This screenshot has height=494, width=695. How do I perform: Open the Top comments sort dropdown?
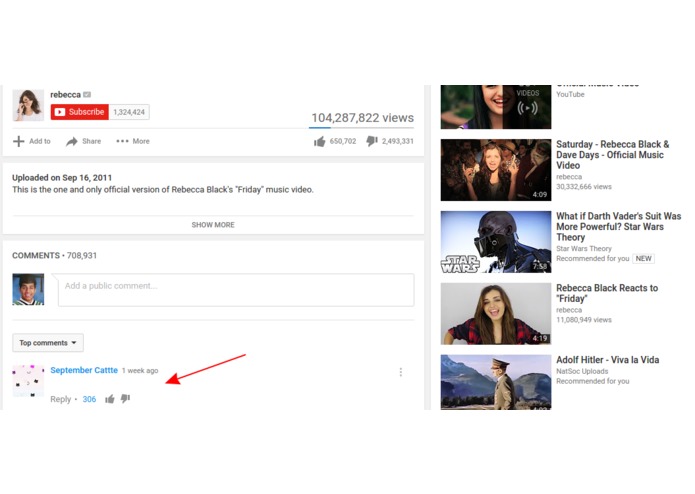coord(48,343)
